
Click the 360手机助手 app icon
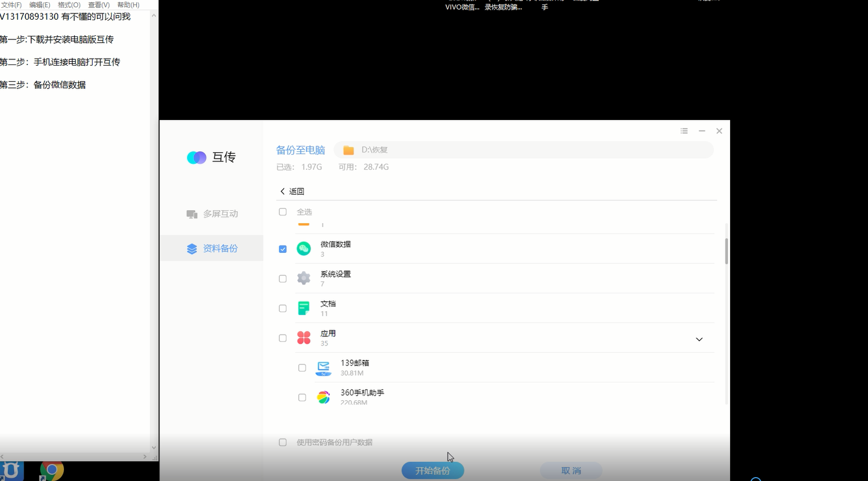click(324, 397)
